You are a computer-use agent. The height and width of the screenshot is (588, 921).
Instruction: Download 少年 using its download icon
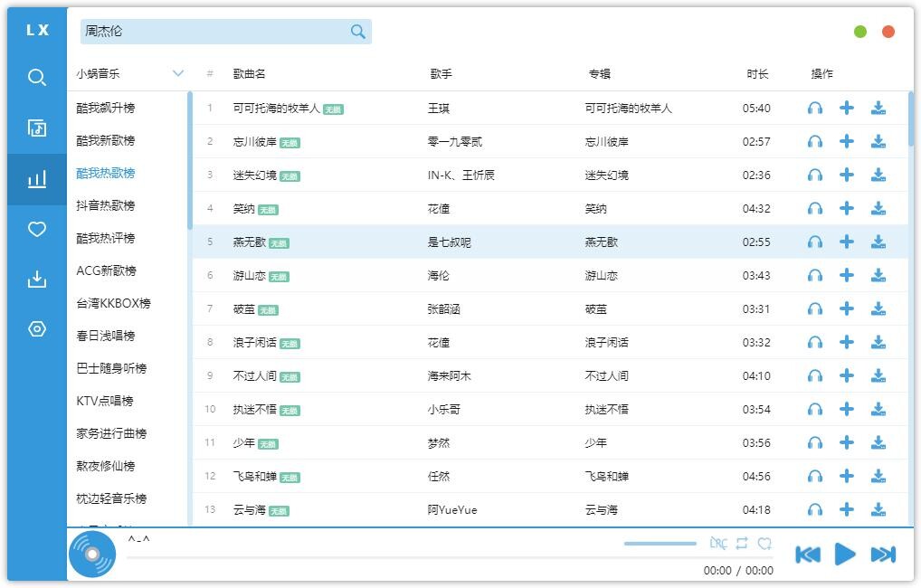tap(878, 442)
